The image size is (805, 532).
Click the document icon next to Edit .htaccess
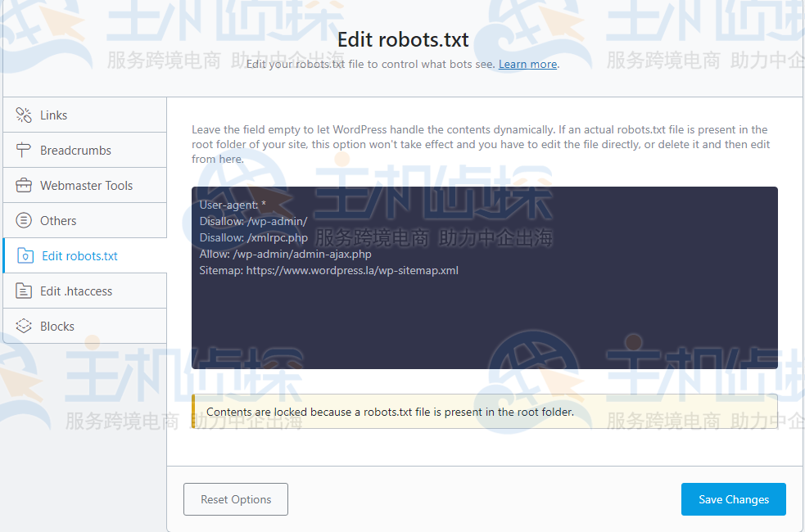click(24, 291)
